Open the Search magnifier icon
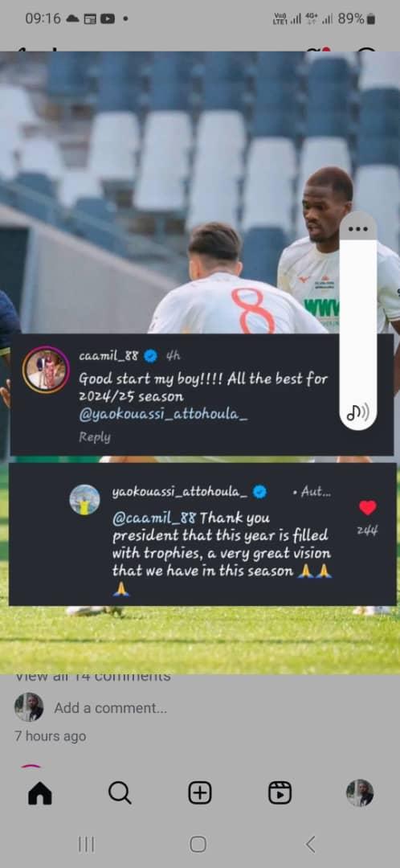This screenshot has width=400, height=868. [x=120, y=793]
